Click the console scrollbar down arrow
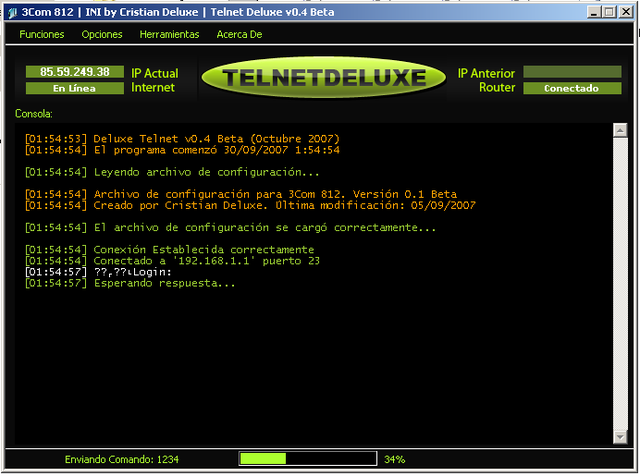This screenshot has height=476, width=640. pyautogui.click(x=620, y=437)
